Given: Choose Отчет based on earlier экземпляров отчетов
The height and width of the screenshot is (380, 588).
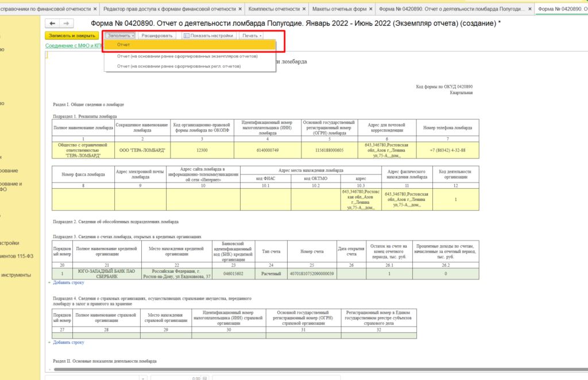Looking at the screenshot, I should point(187,56).
